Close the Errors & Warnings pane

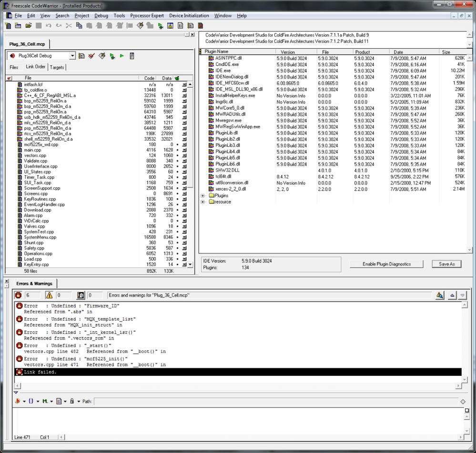(7, 281)
